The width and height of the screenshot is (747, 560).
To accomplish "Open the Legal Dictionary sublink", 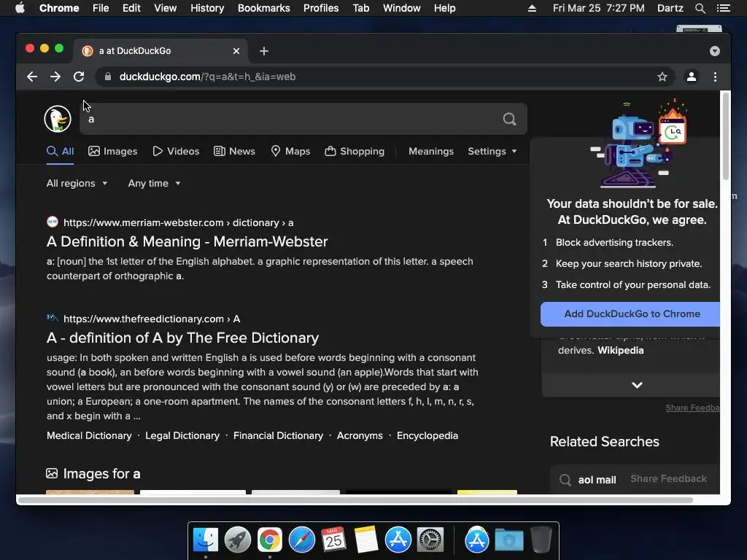I will click(182, 436).
